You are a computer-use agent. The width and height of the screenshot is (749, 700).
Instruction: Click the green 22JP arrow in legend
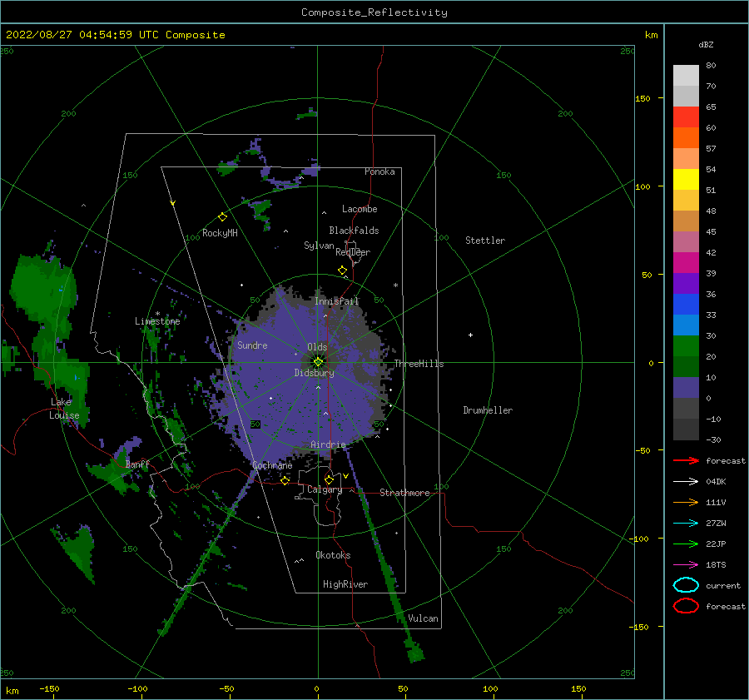(x=686, y=544)
